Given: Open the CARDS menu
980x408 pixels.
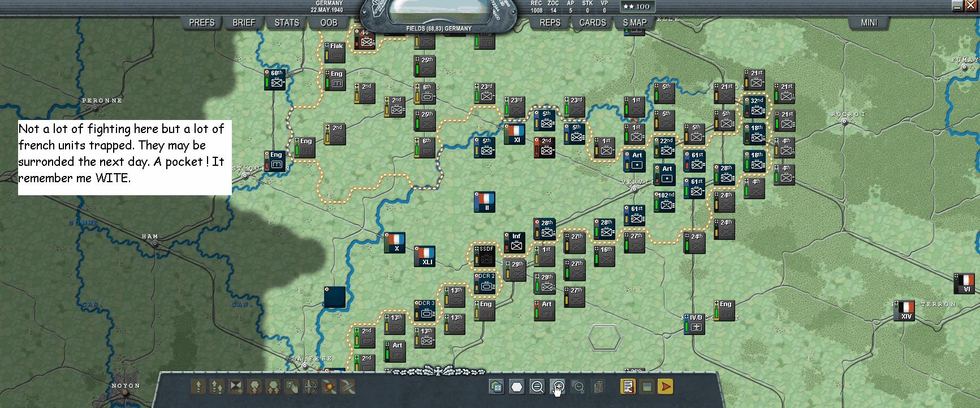Looking at the screenshot, I should [593, 23].
